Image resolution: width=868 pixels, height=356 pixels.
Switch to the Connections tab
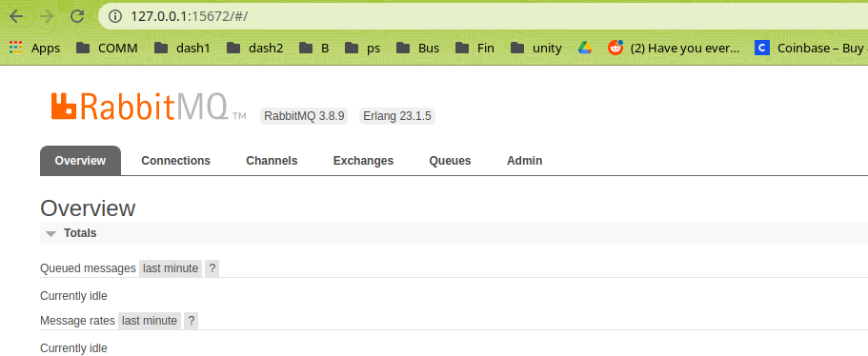[x=175, y=161]
